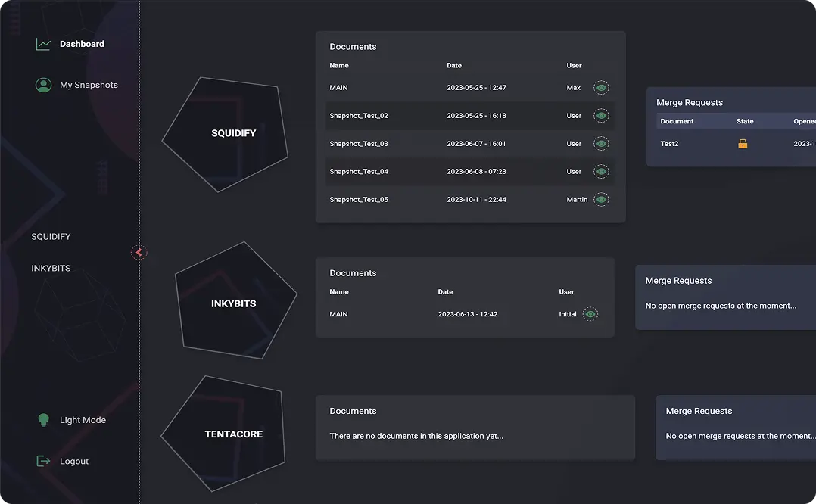Viewport: 816px width, 504px height.
Task: Click the Logout arrow icon
Action: (44, 461)
